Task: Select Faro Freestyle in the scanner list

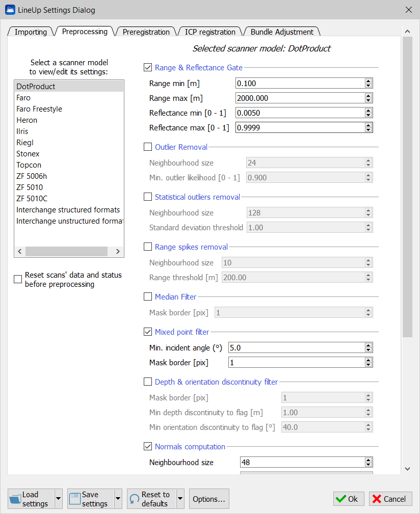Action: point(39,109)
